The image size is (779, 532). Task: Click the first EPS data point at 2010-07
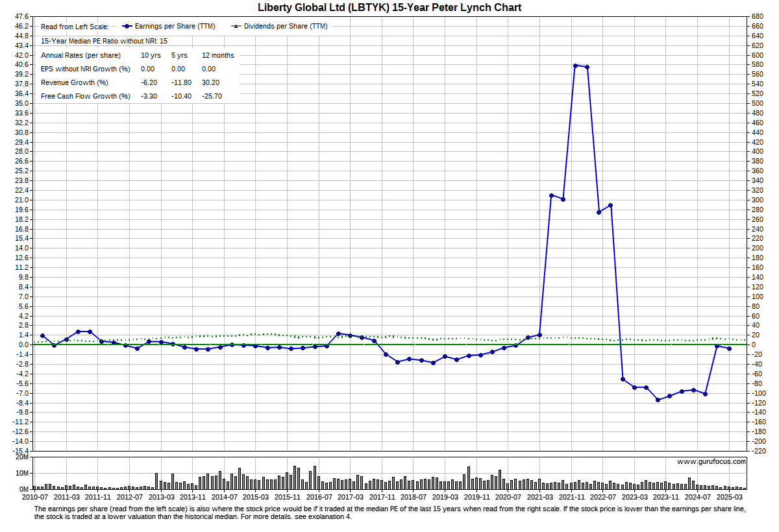coord(42,335)
